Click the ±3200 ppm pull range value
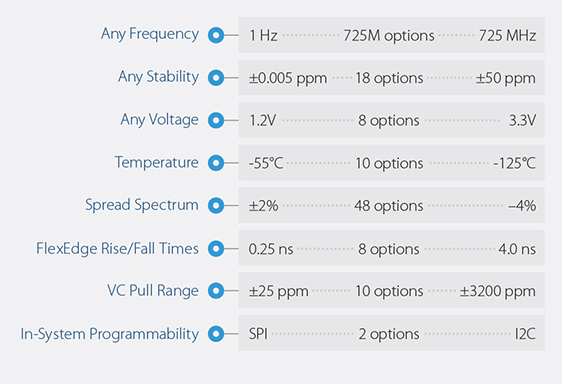This screenshot has width=562, height=384. 498,291
